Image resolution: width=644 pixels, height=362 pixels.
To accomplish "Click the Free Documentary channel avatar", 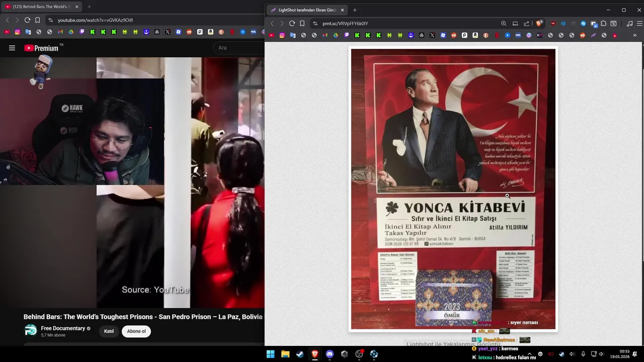I will [31, 331].
